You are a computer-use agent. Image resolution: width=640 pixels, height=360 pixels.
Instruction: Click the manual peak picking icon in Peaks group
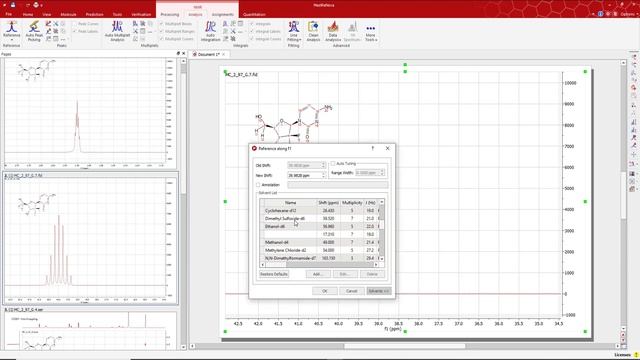coord(48,24)
